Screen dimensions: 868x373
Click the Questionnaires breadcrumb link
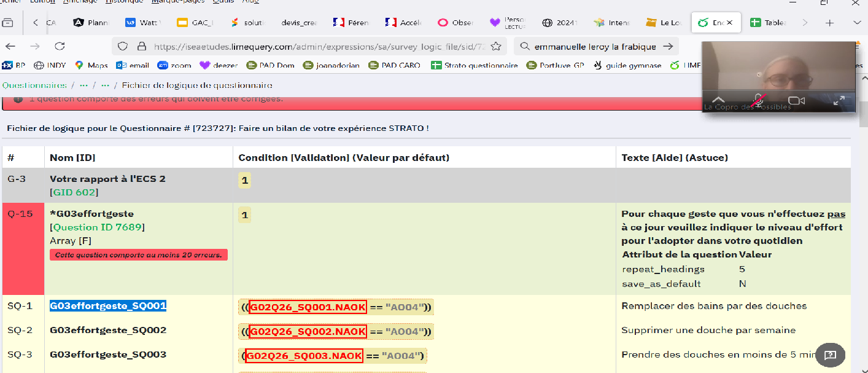click(34, 85)
